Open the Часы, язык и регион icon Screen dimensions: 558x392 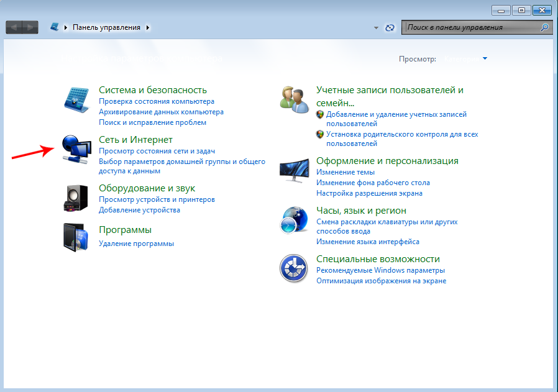pyautogui.click(x=295, y=219)
